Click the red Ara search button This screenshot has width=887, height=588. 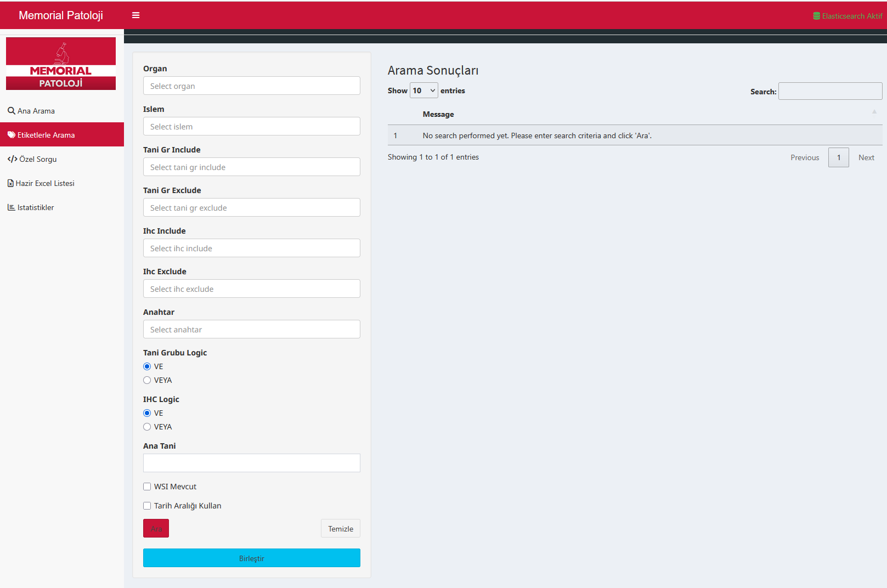pyautogui.click(x=156, y=528)
